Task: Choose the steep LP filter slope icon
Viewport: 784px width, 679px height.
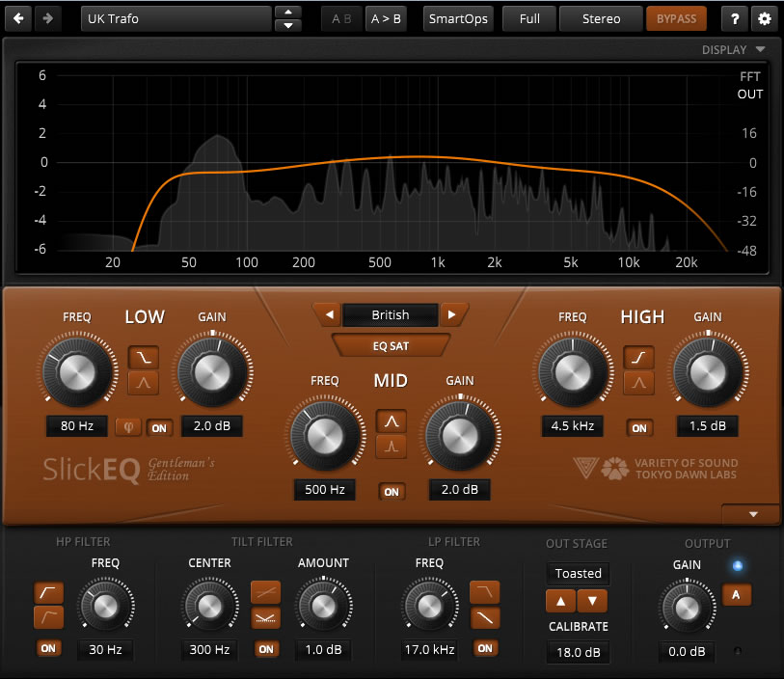Action: click(x=484, y=592)
